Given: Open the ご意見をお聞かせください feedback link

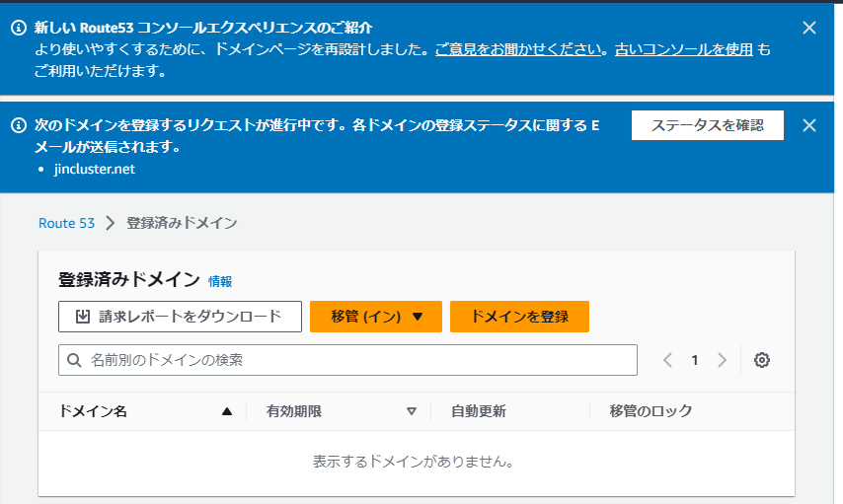Looking at the screenshot, I should tap(518, 49).
